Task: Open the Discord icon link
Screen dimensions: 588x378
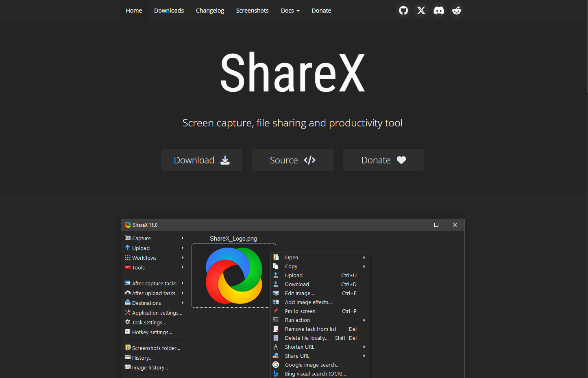Action: (x=439, y=11)
